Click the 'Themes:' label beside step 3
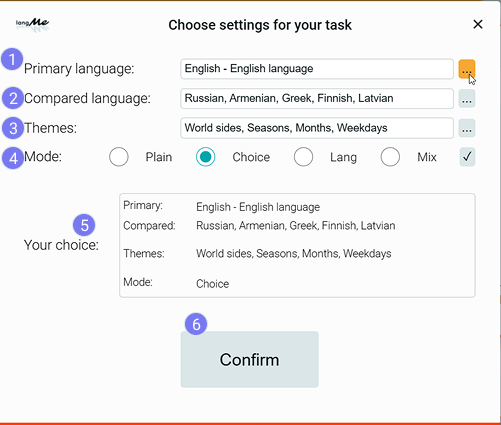Image resolution: width=501 pixels, height=425 pixels. coord(50,128)
